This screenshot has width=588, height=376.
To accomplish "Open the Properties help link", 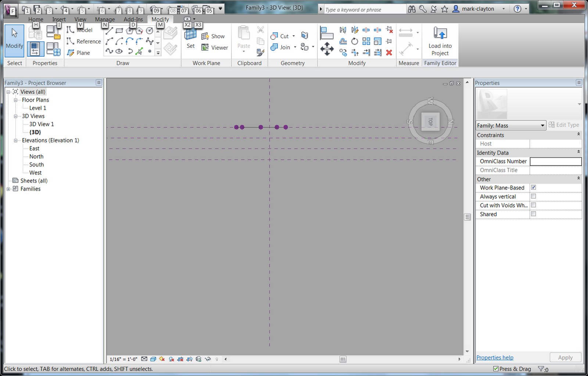I will click(494, 357).
